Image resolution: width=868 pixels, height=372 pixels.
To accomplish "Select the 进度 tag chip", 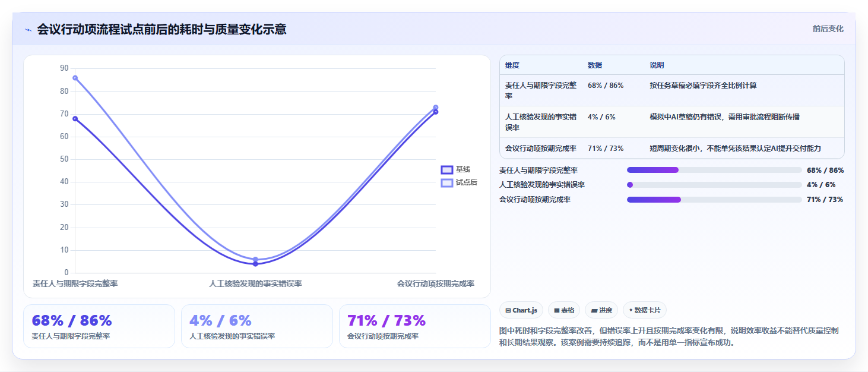I will pos(601,310).
